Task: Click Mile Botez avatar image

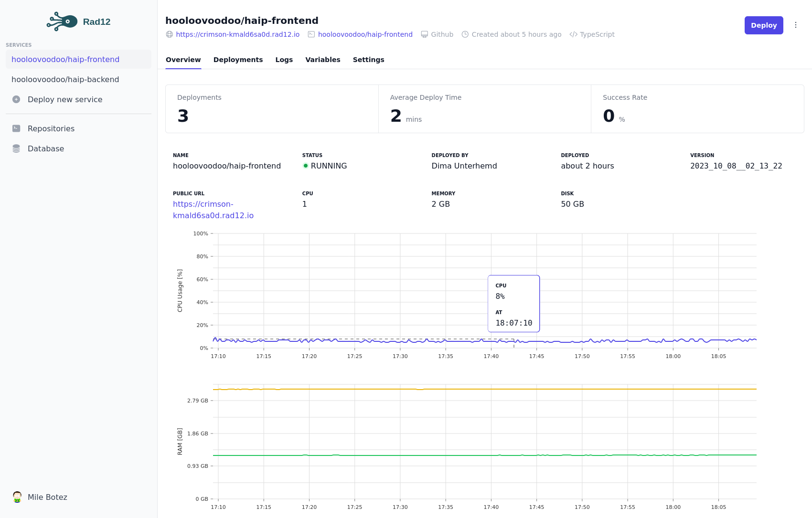Action: (17, 497)
